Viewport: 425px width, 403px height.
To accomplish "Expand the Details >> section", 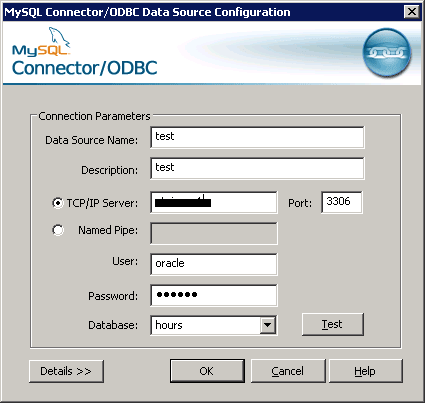I will (66, 371).
